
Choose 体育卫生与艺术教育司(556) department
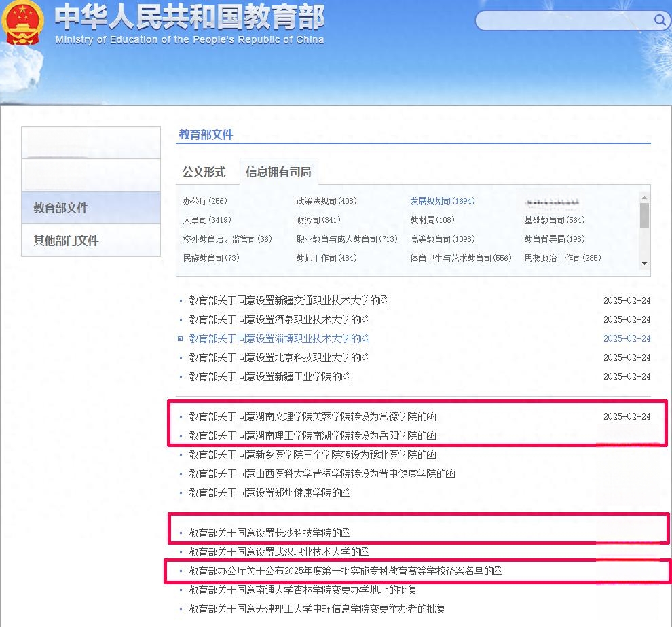pos(461,258)
